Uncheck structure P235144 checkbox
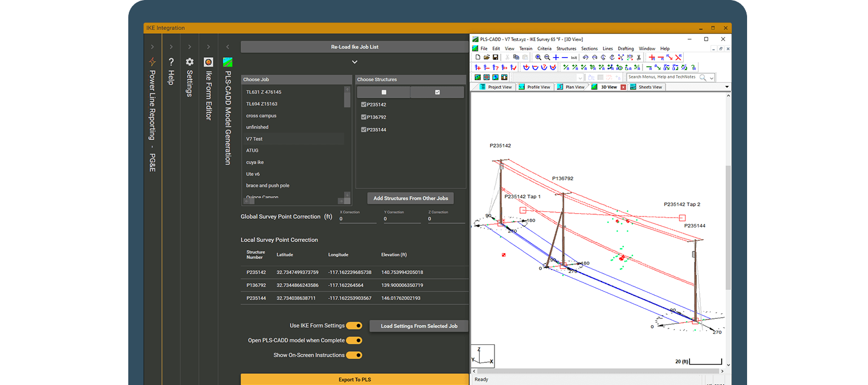 (x=363, y=129)
